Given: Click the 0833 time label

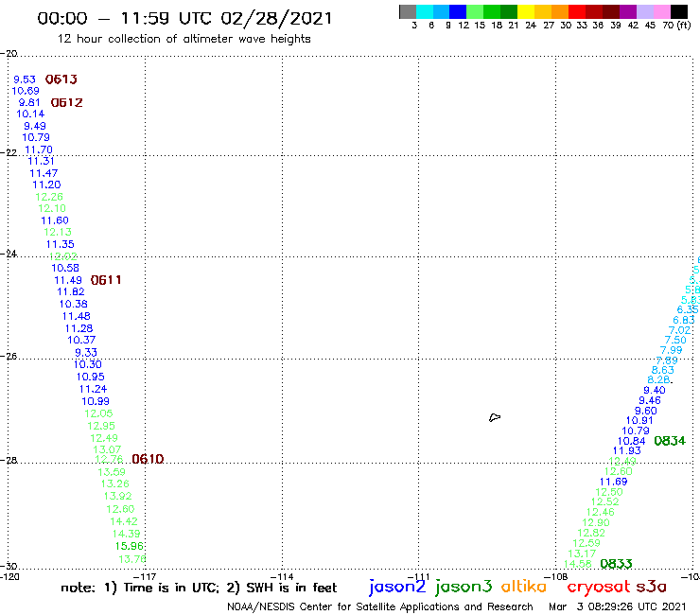Looking at the screenshot, I should (616, 564).
